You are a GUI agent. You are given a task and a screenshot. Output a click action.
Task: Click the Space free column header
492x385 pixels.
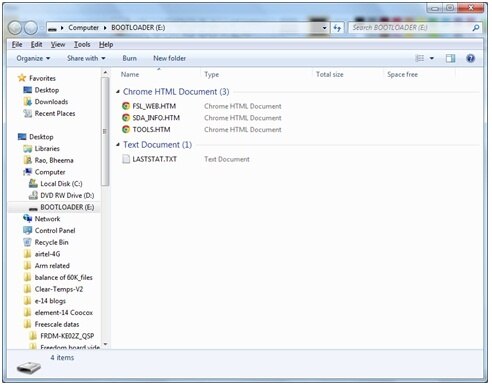coord(402,74)
